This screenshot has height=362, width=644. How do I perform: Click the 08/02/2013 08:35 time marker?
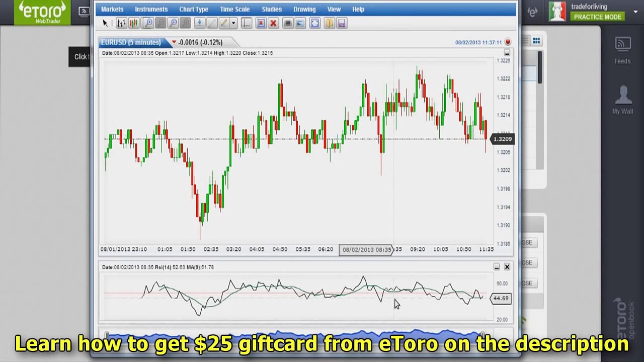point(366,249)
